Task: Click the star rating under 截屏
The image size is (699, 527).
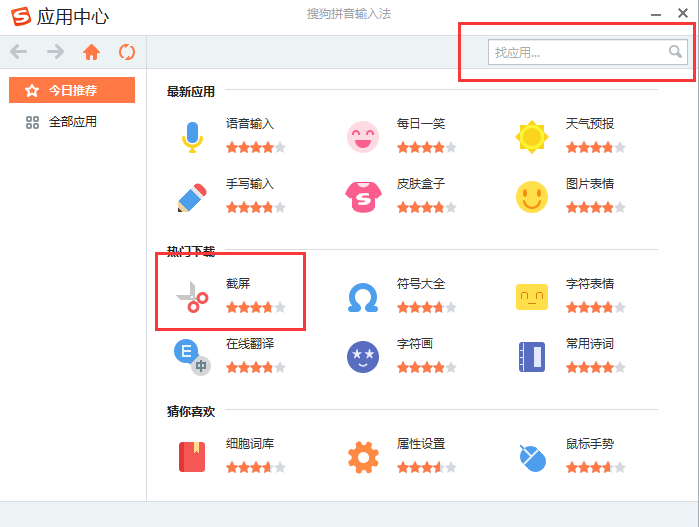Action: pos(255,307)
